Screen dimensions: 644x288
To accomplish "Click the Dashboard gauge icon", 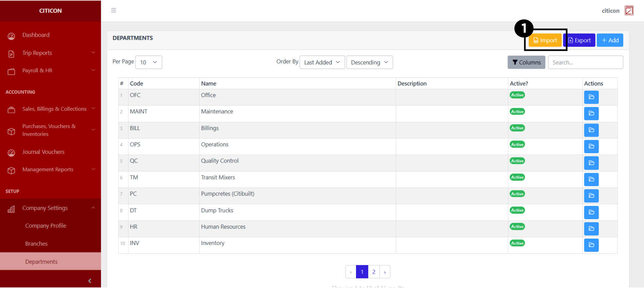I will [x=11, y=36].
